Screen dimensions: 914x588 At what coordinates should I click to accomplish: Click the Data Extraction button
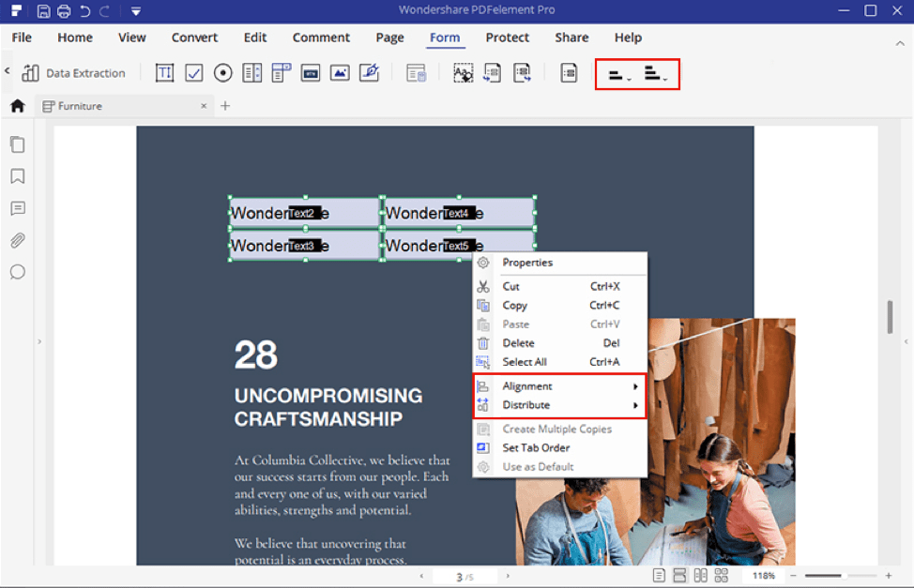(x=73, y=73)
